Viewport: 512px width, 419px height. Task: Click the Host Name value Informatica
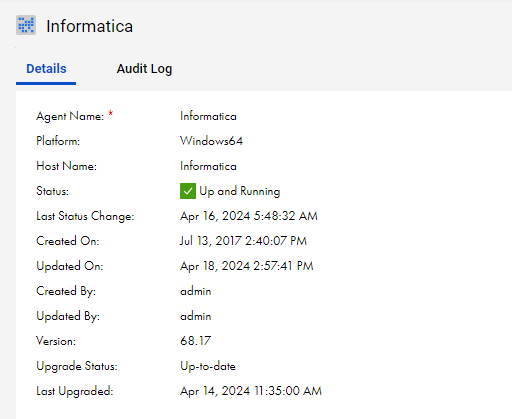tap(208, 166)
